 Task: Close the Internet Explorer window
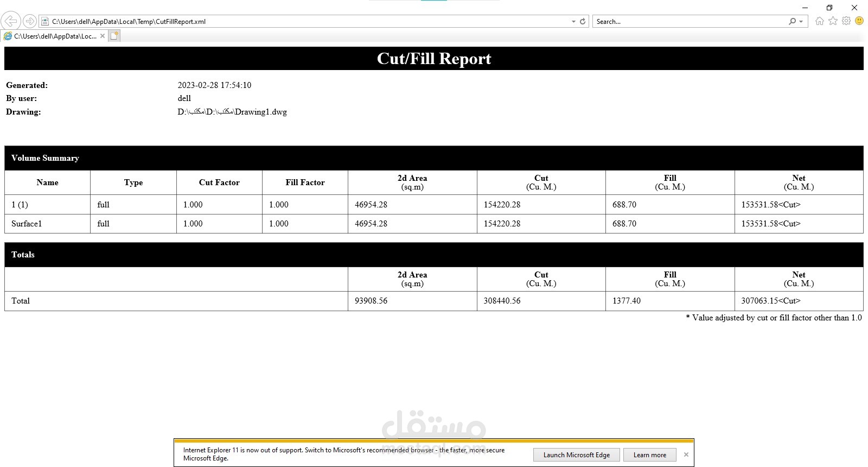click(x=854, y=8)
